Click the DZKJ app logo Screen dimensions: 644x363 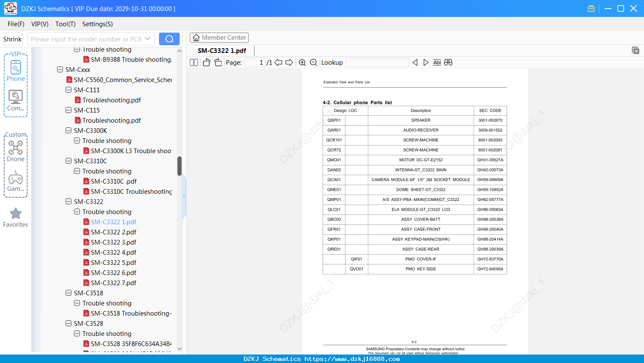point(10,8)
